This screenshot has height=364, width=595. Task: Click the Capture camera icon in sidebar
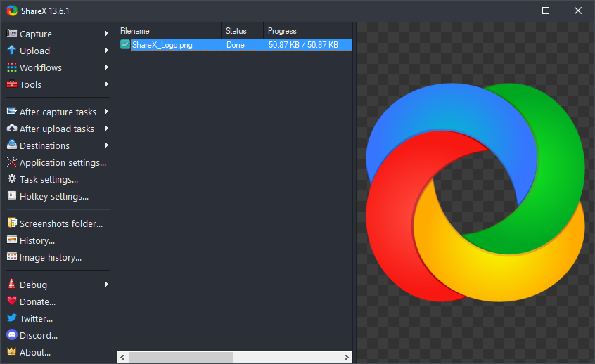point(12,34)
